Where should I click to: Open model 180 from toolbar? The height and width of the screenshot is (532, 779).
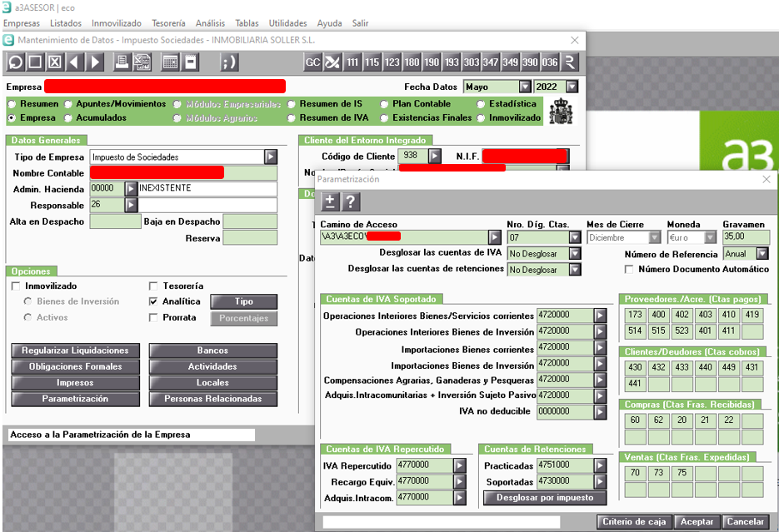(x=412, y=62)
